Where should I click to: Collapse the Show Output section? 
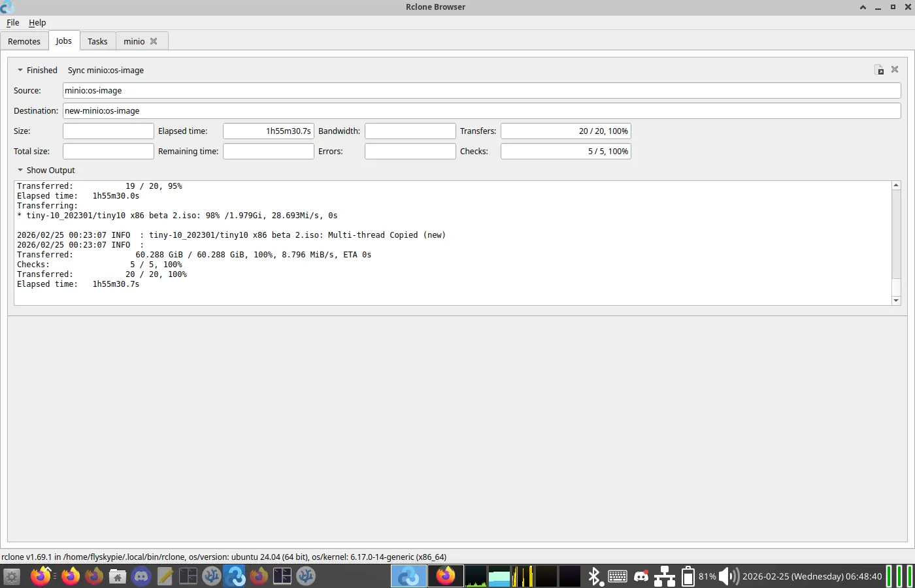click(20, 170)
